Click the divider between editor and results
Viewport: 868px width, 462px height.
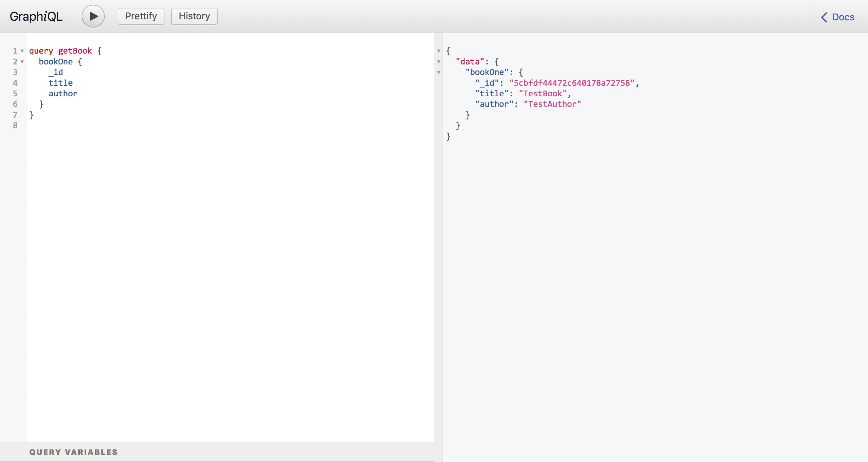438,237
